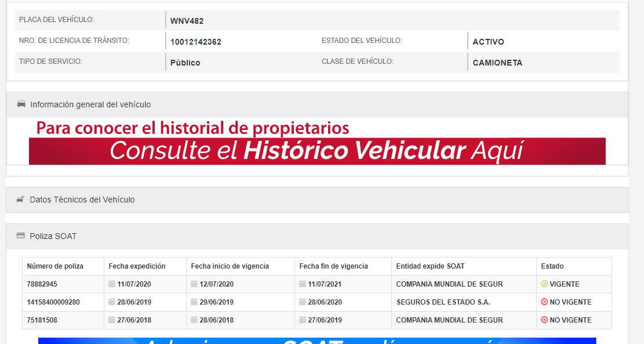Screen dimensions: 644x344
Task: Expand Datos Técnicos del Vehículo panel
Action: point(82,200)
